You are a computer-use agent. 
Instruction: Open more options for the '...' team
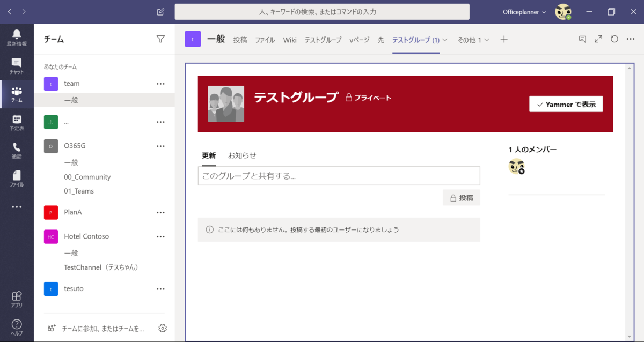[160, 122]
